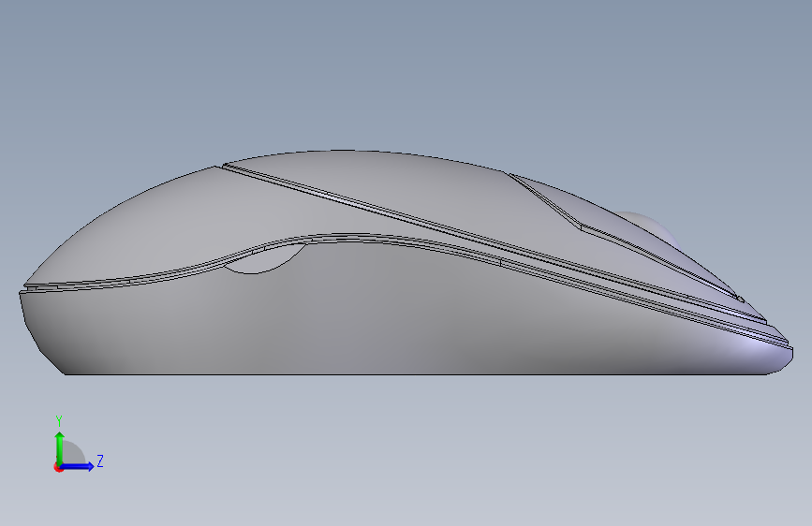The image size is (812, 526).
Task: Select the rear upper palm cover of the mouse
Action: click(170, 227)
